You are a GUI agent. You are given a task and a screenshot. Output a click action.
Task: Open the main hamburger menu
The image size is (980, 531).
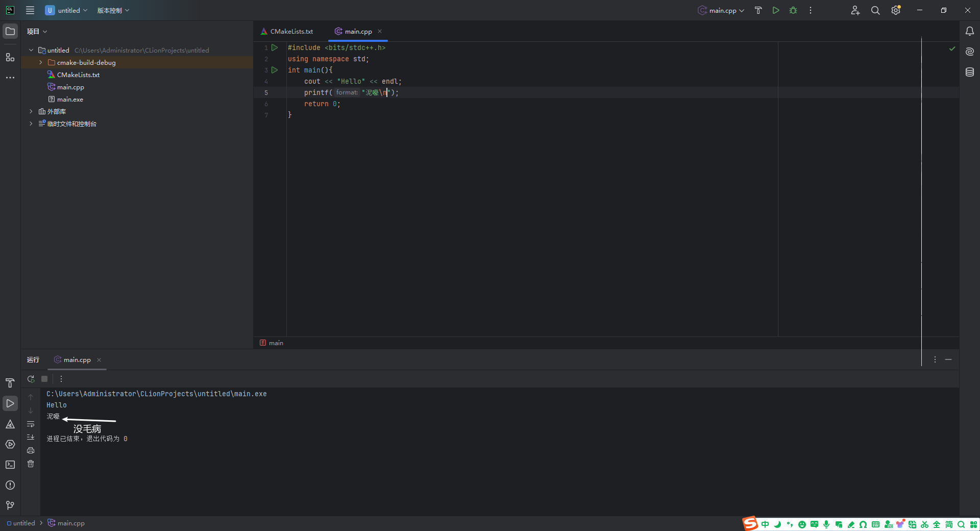pyautogui.click(x=30, y=10)
